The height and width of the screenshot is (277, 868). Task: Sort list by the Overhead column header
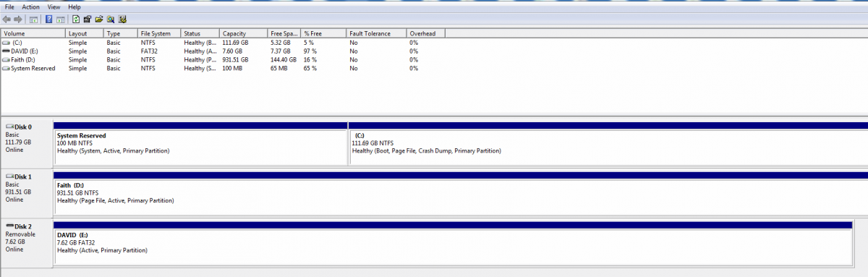[426, 33]
